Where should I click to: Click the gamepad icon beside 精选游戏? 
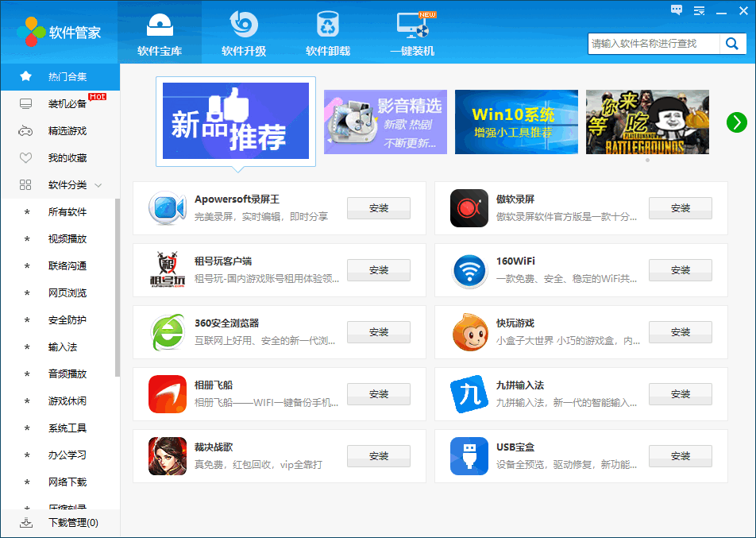[x=25, y=131]
